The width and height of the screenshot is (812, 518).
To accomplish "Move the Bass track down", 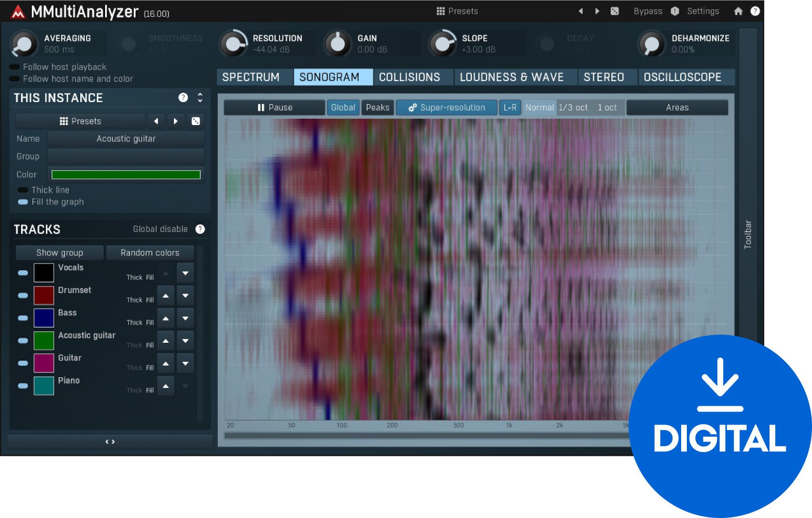I will [x=185, y=317].
